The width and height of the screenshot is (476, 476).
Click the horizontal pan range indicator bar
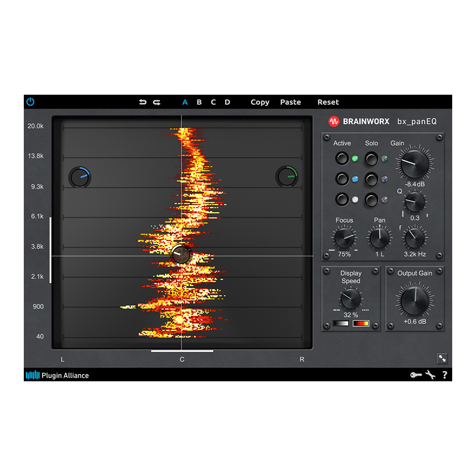182,351
